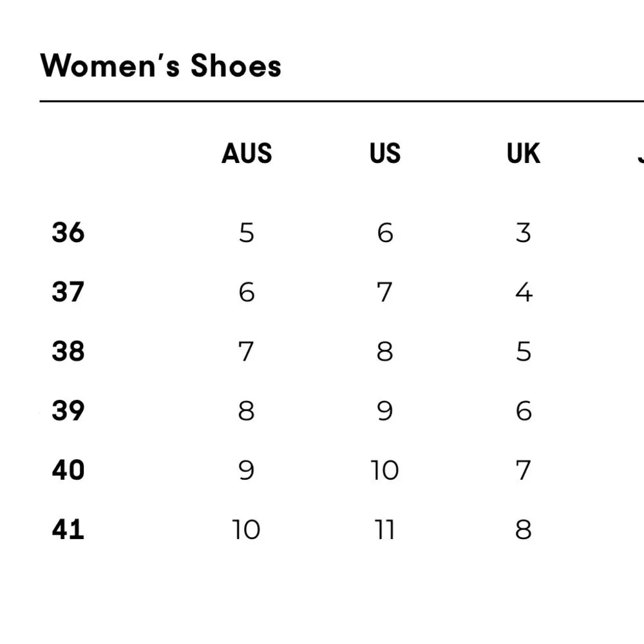Click the partially visible column header after UK
The height and width of the screenshot is (644, 644).
point(641,154)
